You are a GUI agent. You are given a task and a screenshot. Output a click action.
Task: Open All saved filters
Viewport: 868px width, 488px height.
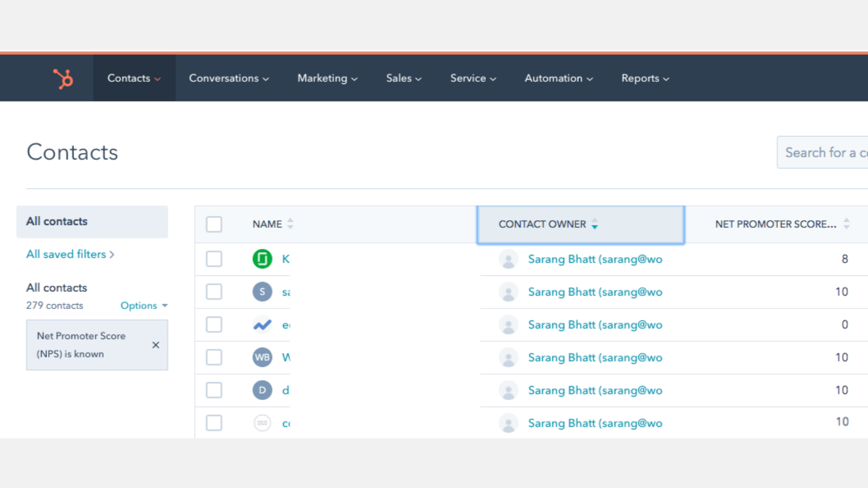click(x=66, y=254)
